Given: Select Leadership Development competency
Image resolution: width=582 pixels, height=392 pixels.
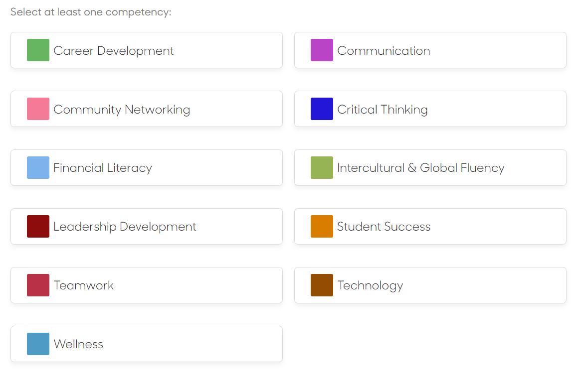Looking at the screenshot, I should 147,226.
